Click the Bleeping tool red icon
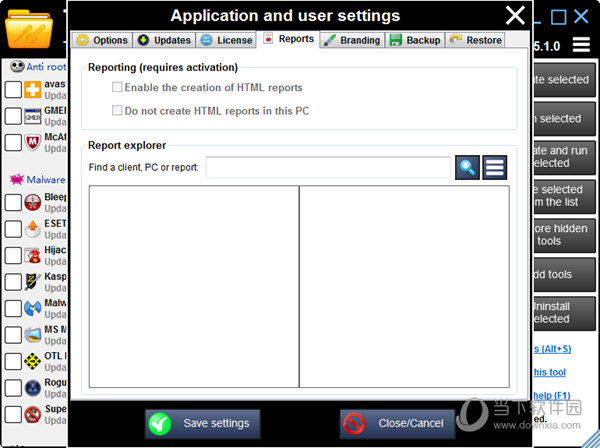This screenshot has width=600, height=448. [x=33, y=202]
